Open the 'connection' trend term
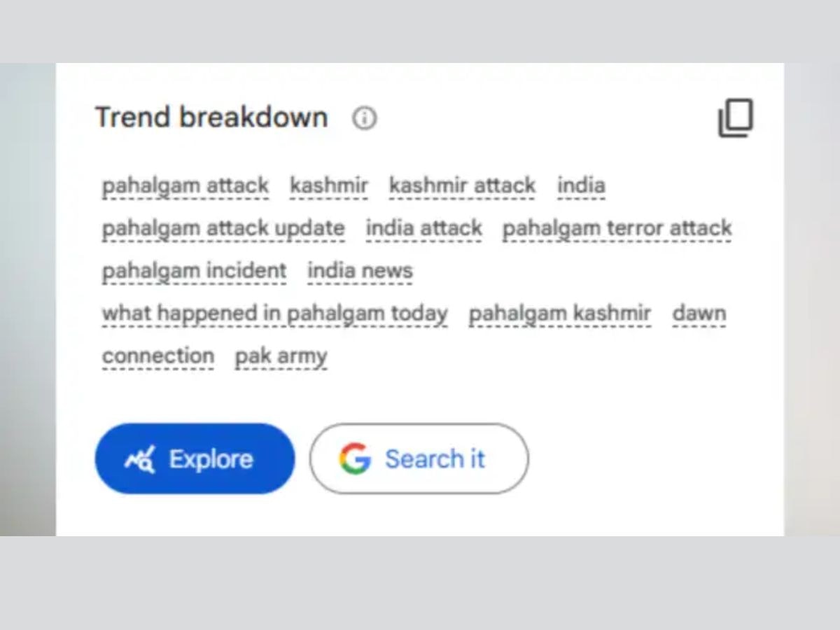The image size is (840, 630). point(158,356)
